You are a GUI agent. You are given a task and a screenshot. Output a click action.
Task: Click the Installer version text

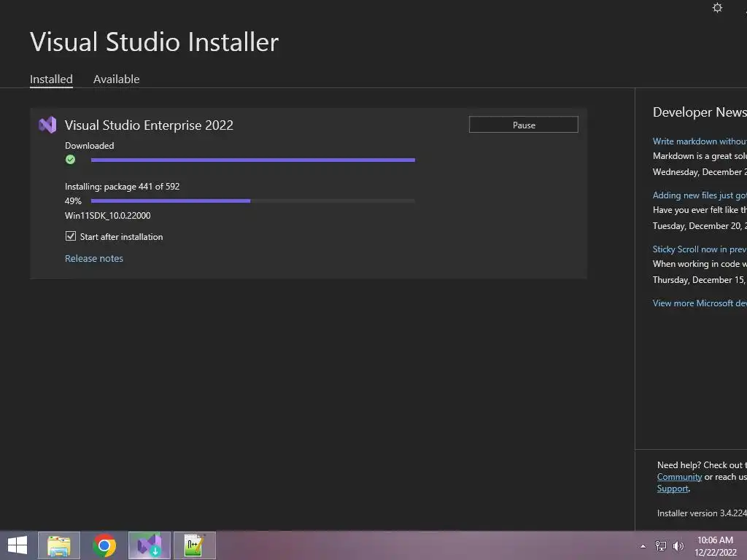point(702,513)
